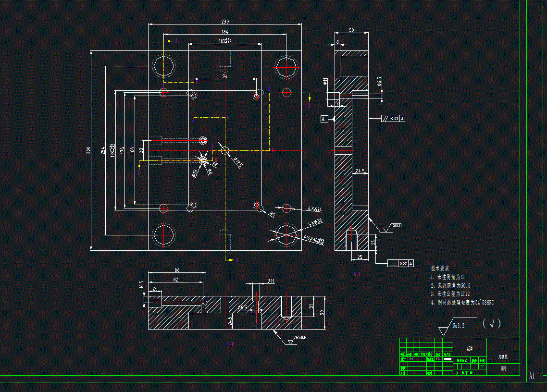
Task: Select the 82 dimension in section B-B
Action: (x=176, y=280)
